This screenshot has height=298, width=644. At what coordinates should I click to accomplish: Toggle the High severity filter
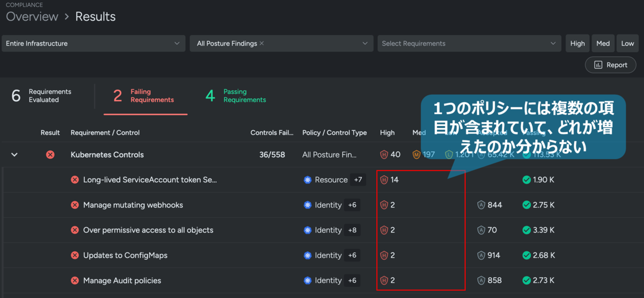coord(577,43)
